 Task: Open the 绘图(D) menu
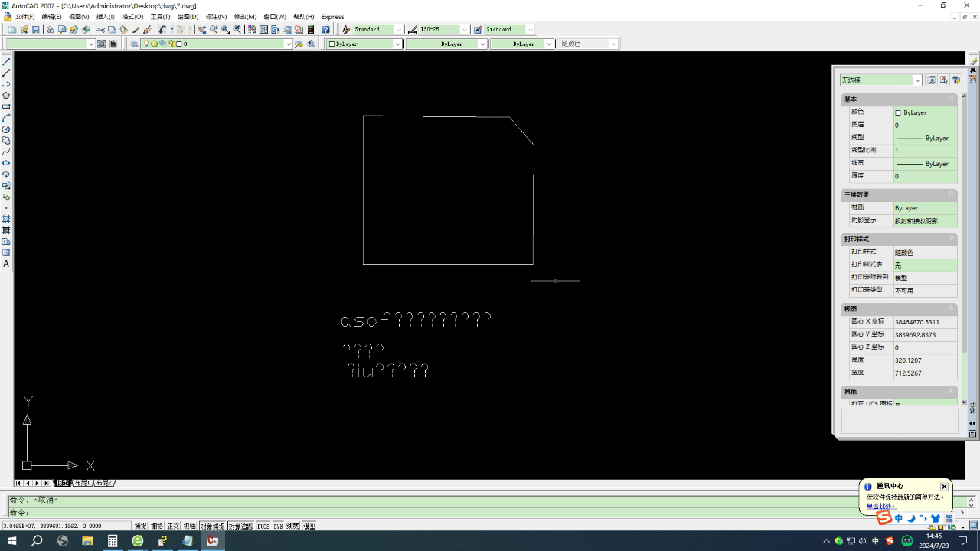[x=188, y=17]
